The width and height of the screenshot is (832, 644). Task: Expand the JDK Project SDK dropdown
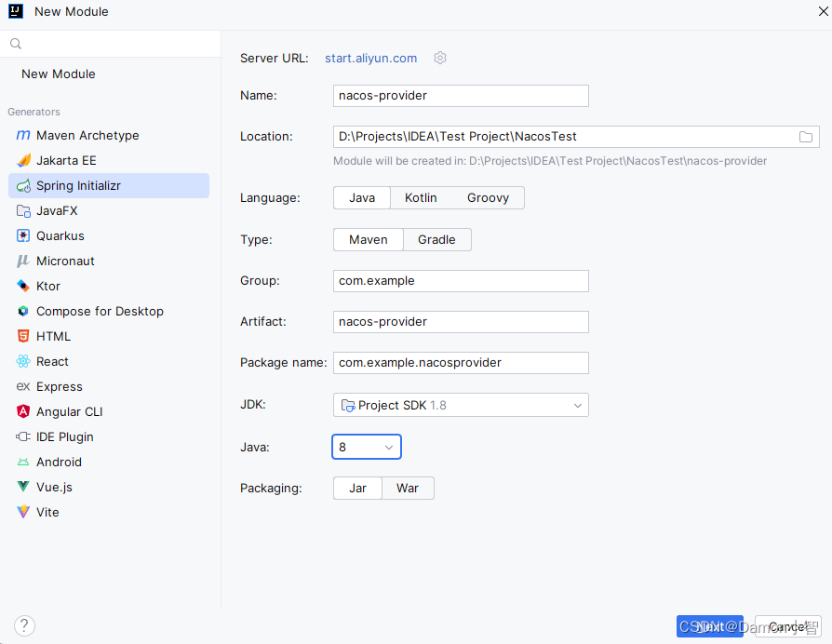[461, 405]
